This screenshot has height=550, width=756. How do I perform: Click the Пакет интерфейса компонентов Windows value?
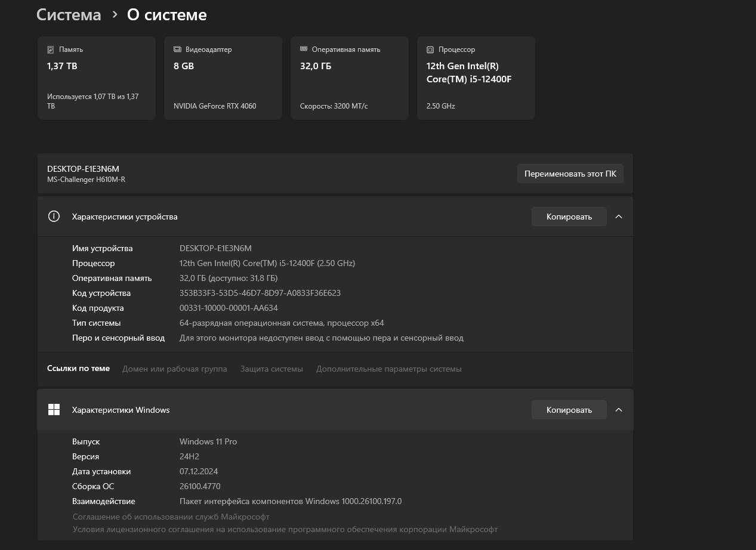pyautogui.click(x=291, y=501)
